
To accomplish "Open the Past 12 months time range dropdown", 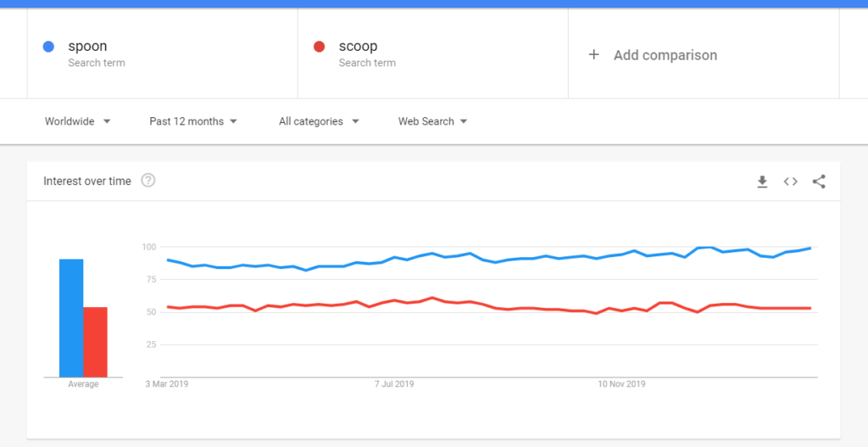I will (x=193, y=121).
